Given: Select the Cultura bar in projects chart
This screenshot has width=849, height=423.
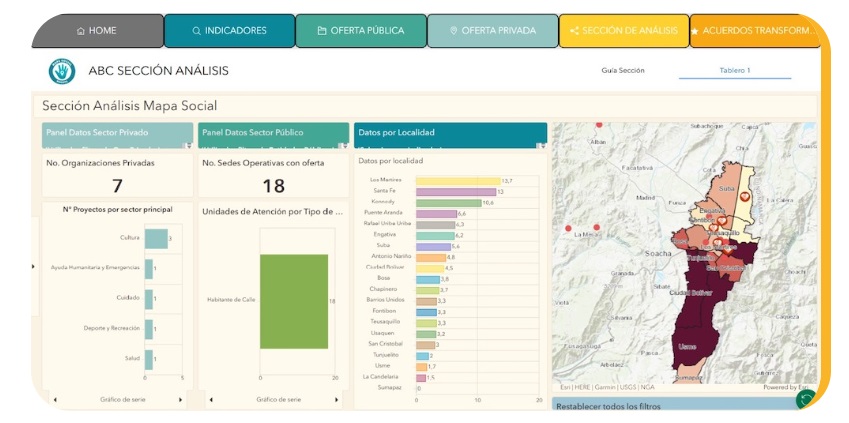Looking at the screenshot, I should [155, 238].
